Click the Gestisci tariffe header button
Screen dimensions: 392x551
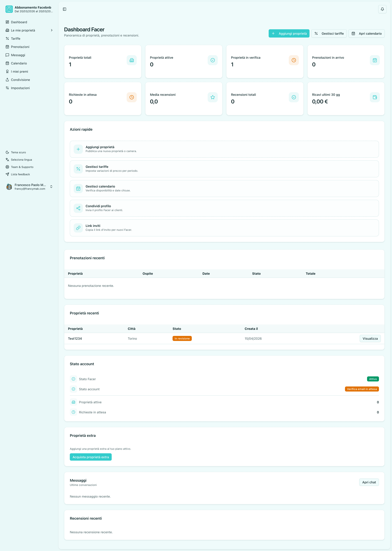tap(329, 34)
